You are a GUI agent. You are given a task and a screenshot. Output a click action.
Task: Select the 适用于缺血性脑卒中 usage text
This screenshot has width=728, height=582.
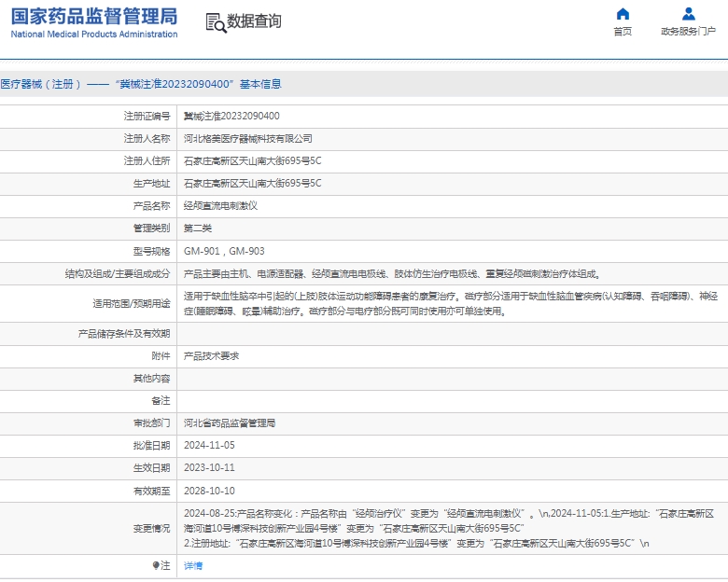pos(451,303)
